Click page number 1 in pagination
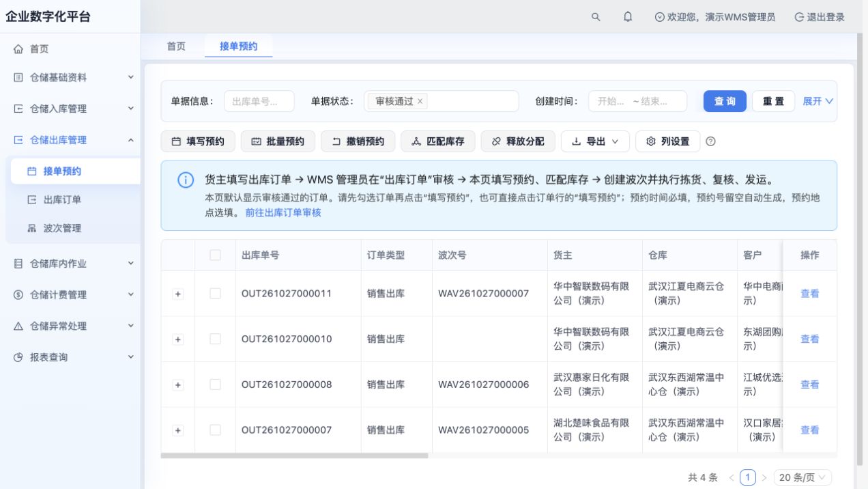 tap(748, 477)
